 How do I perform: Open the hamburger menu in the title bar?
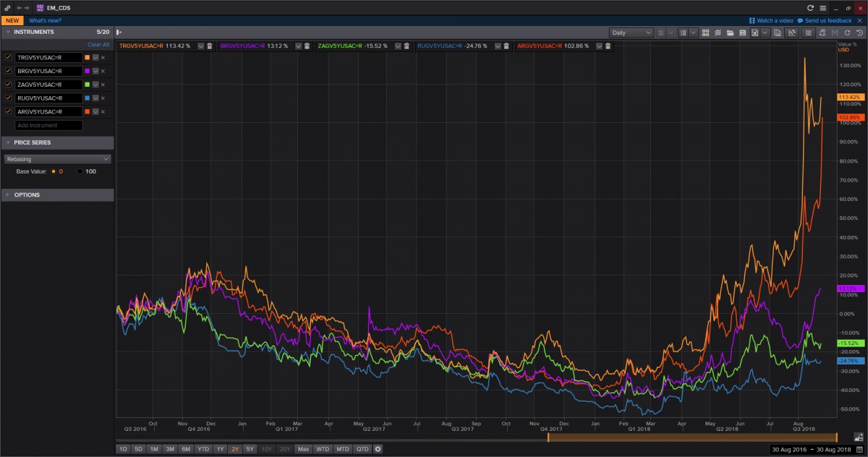[x=822, y=7]
